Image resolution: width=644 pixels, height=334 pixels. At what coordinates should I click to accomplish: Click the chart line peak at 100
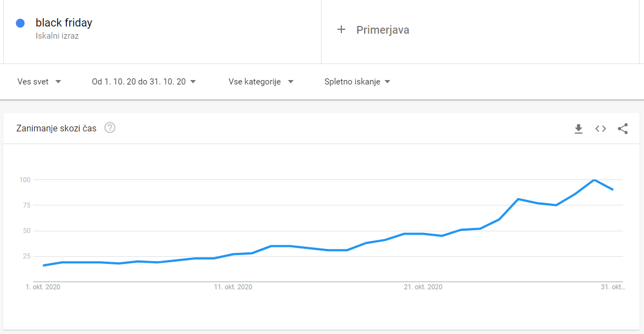(x=594, y=180)
